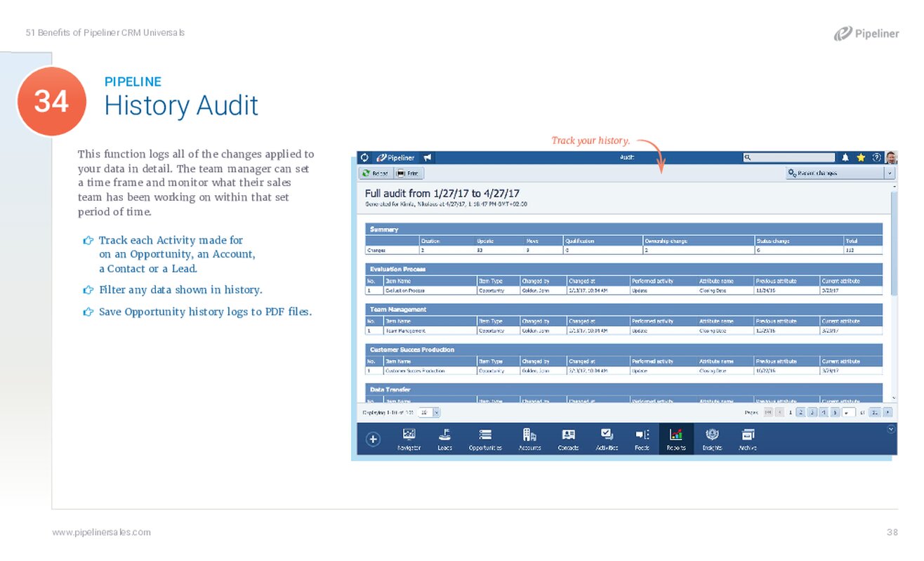Image resolution: width=924 pixels, height=561 pixels.
Task: Open the Opportunities section
Action: [x=485, y=440]
